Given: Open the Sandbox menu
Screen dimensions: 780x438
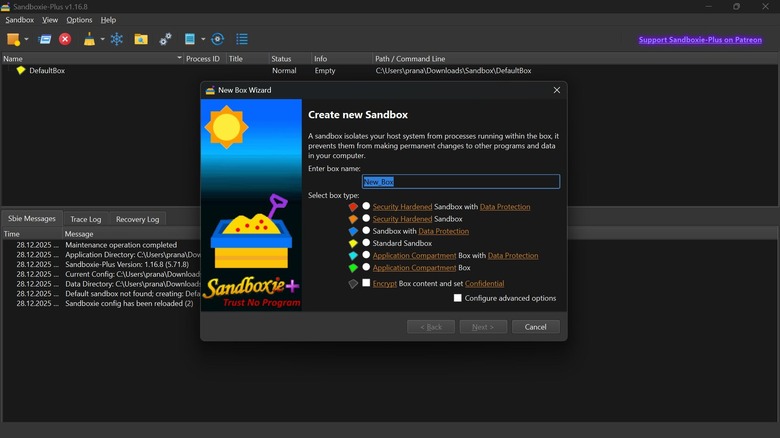Looking at the screenshot, I should click(19, 20).
